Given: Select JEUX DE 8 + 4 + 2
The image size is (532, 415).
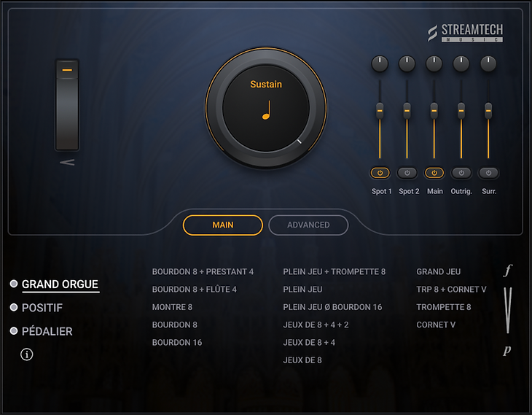Looking at the screenshot, I should (316, 325).
